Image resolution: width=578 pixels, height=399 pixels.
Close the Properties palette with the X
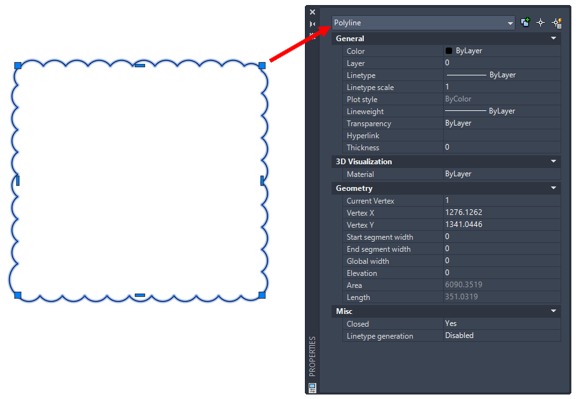313,12
